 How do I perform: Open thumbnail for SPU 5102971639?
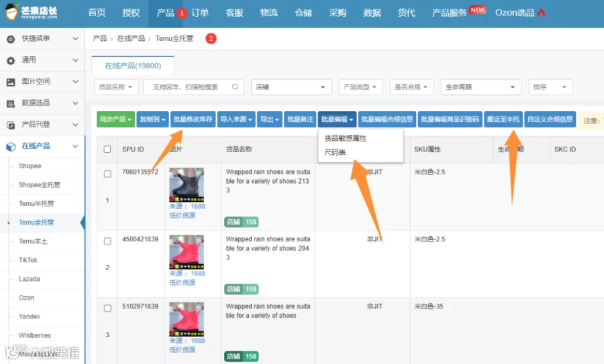click(187, 319)
